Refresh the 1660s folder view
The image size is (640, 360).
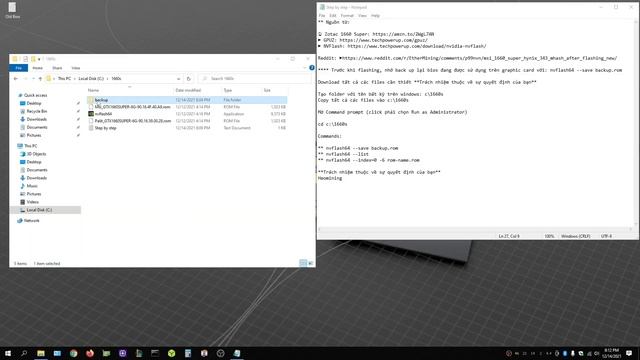point(189,78)
